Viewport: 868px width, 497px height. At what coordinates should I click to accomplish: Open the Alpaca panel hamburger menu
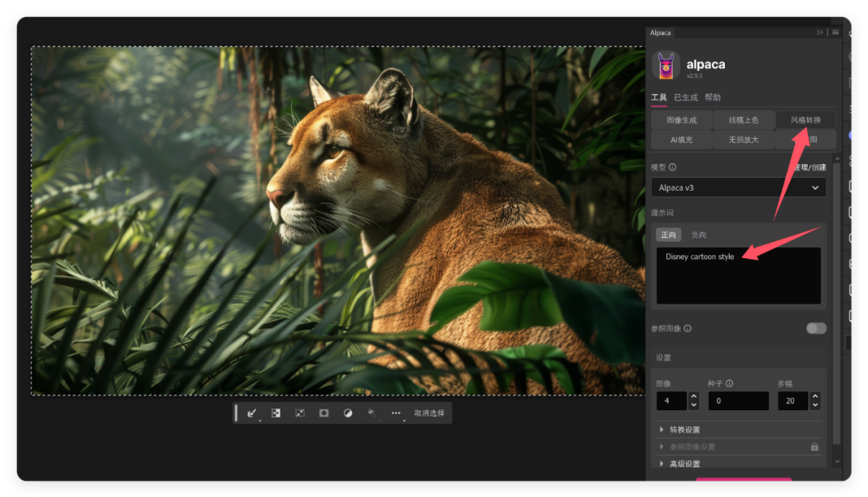click(836, 32)
